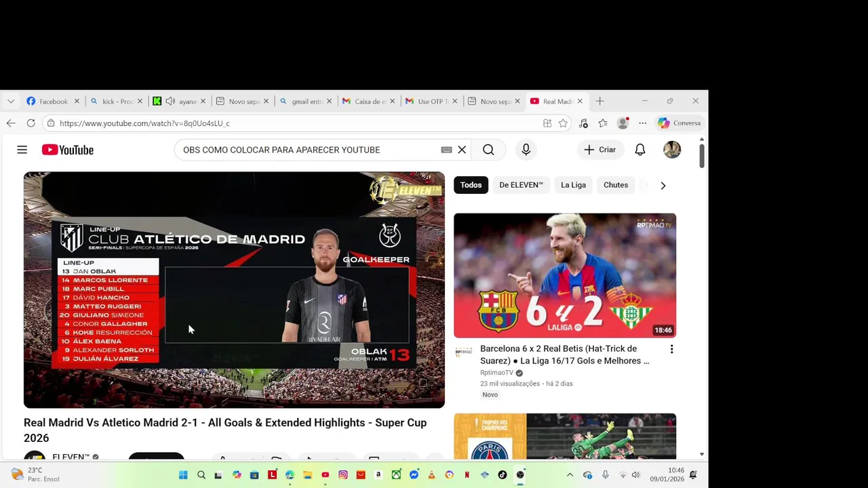Close the Facebook tab
868x488 pixels.
pos(77,101)
